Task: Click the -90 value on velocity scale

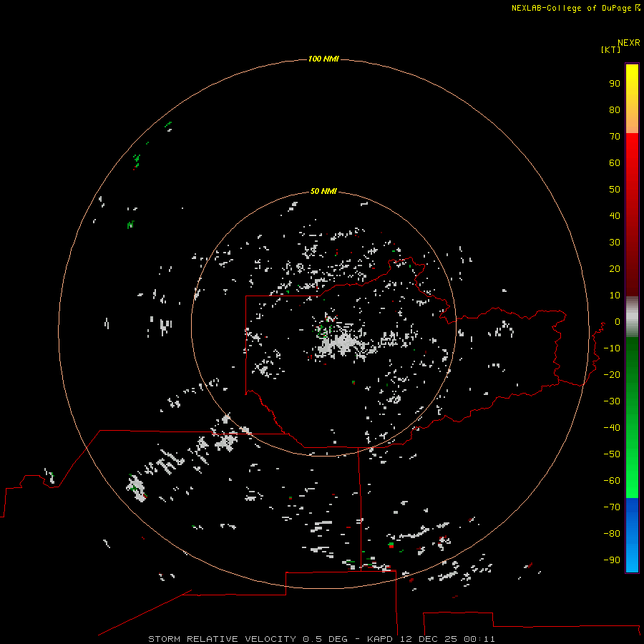Action: click(612, 560)
